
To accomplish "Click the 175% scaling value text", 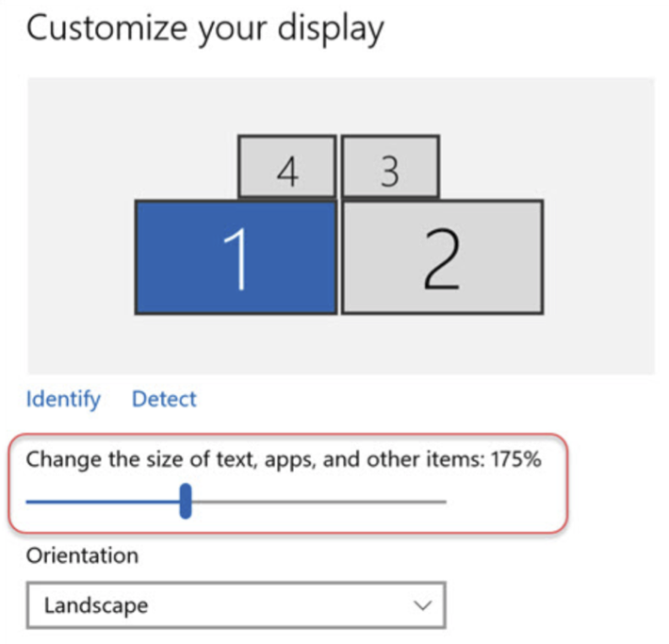I will coord(516,460).
